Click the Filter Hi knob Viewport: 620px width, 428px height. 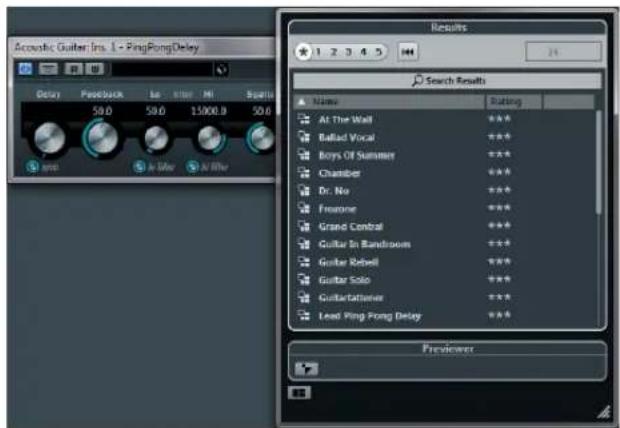pyautogui.click(x=210, y=138)
